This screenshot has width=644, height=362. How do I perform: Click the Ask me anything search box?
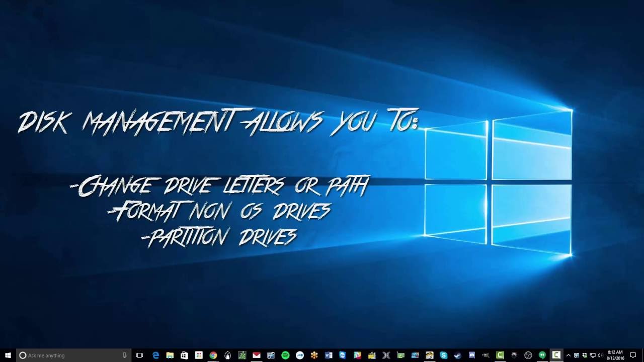(x=73, y=355)
